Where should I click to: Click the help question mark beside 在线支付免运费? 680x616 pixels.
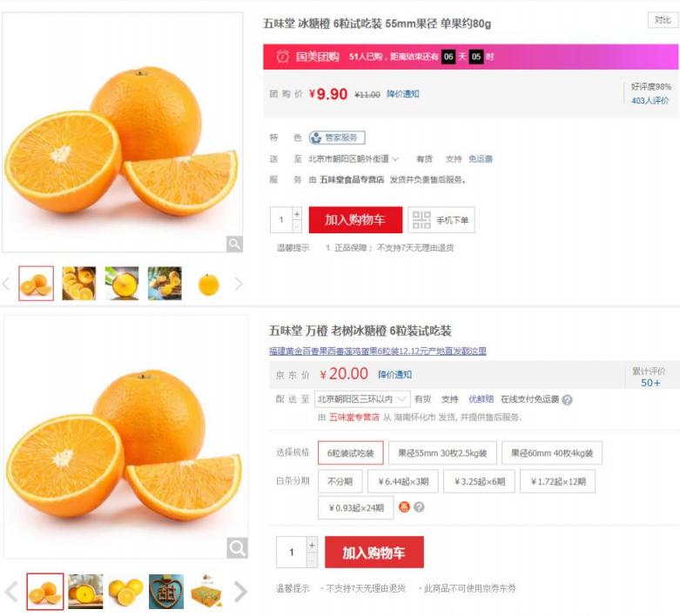(567, 400)
